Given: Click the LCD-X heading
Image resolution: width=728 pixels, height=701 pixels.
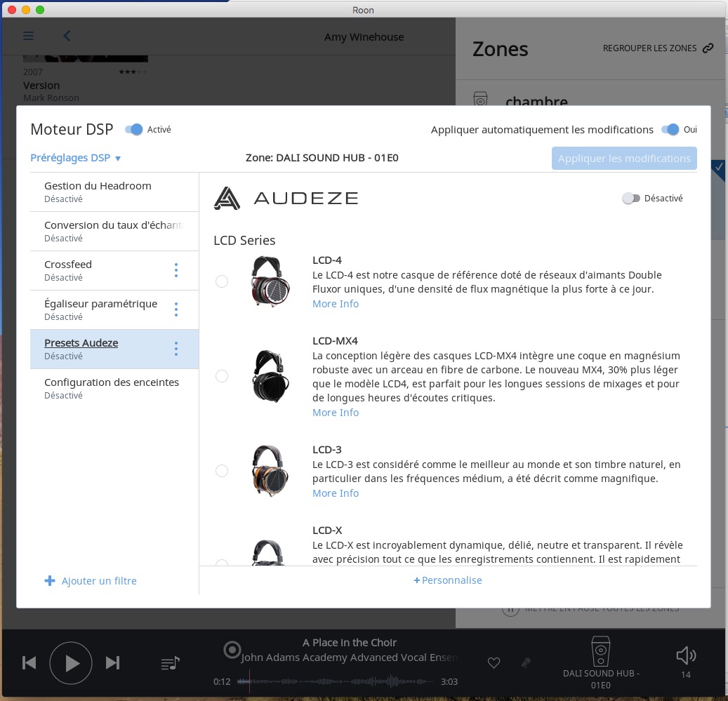Looking at the screenshot, I should click(327, 530).
